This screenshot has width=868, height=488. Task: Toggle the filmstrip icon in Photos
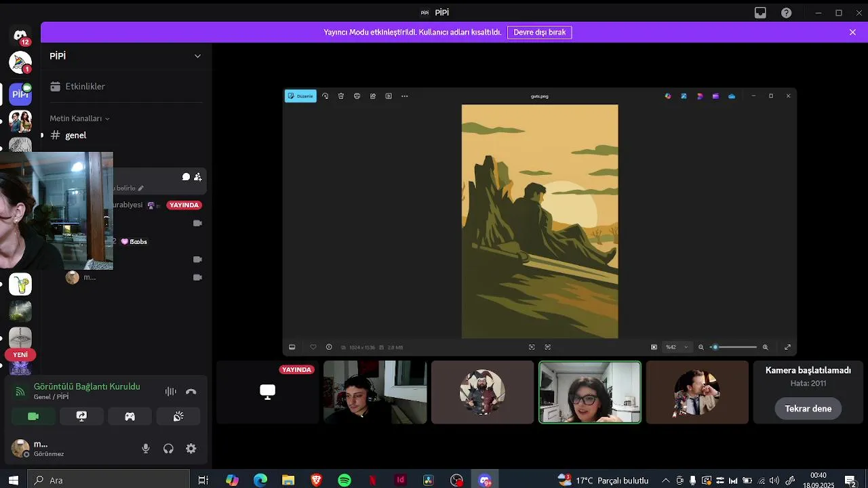click(292, 347)
